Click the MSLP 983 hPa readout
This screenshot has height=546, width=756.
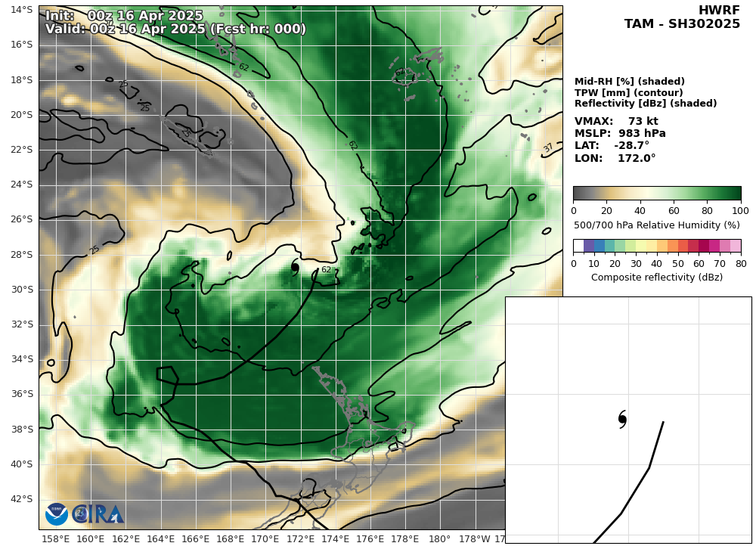coord(620,133)
